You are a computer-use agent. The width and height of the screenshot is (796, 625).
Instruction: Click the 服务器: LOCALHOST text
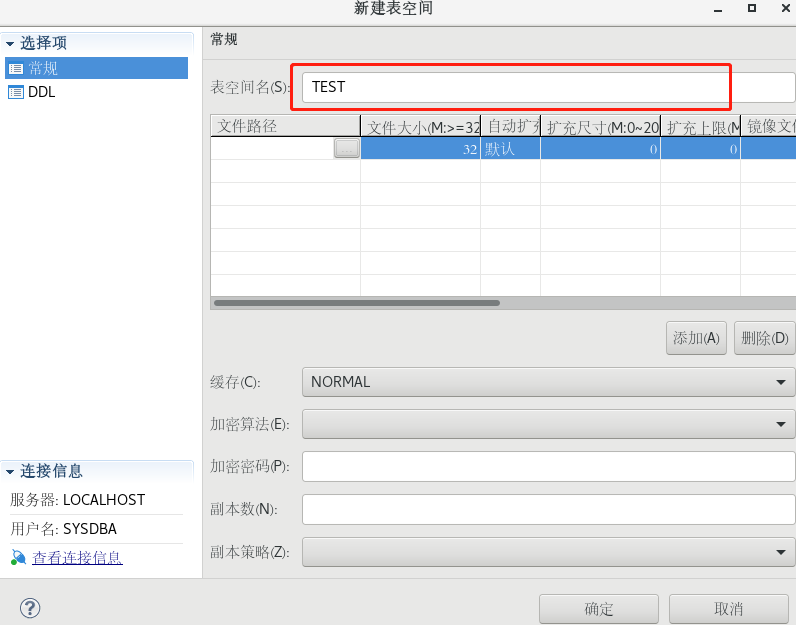(78, 500)
